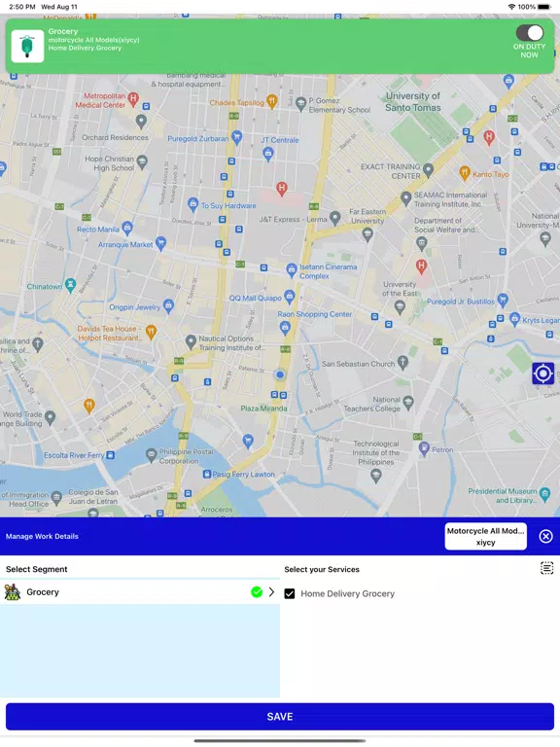Viewport: 560px width, 747px height.
Task: Tap the Escolta River Ferry station icon
Action: [x=111, y=455]
